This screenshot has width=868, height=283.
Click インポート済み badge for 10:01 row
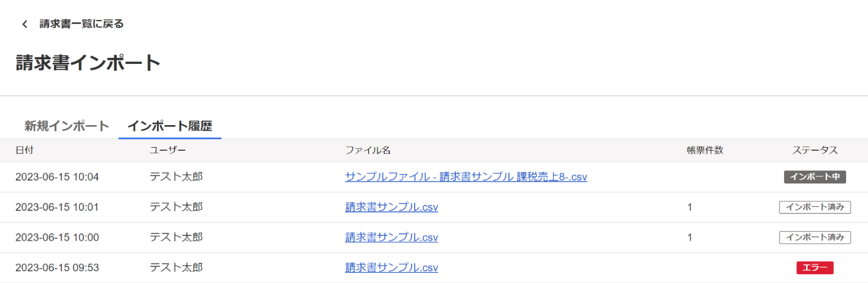815,207
